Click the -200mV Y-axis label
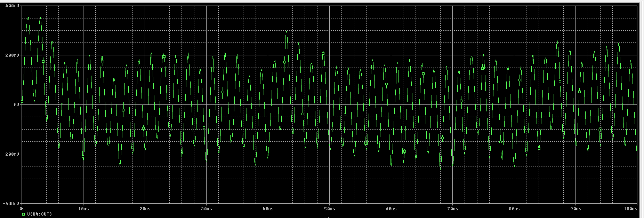 tap(11, 154)
